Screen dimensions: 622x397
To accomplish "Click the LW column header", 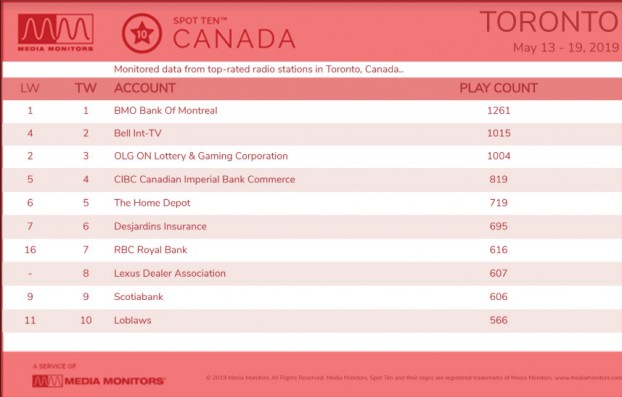I will pos(30,88).
